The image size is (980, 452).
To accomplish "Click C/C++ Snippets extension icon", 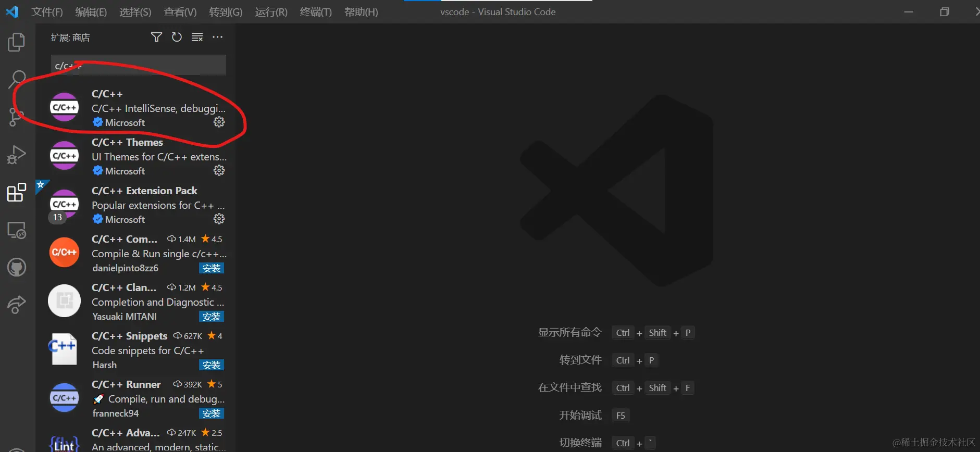I will click(x=64, y=349).
